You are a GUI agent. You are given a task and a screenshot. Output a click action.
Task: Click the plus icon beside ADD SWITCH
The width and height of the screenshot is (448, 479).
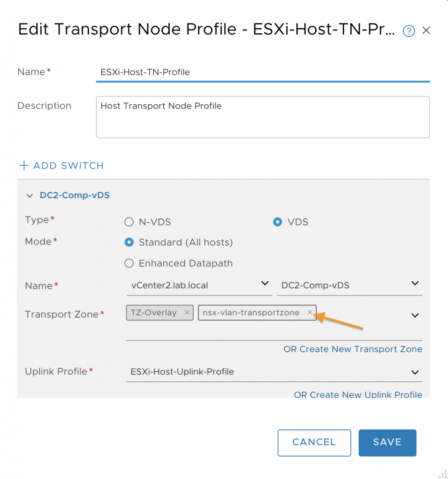[24, 165]
